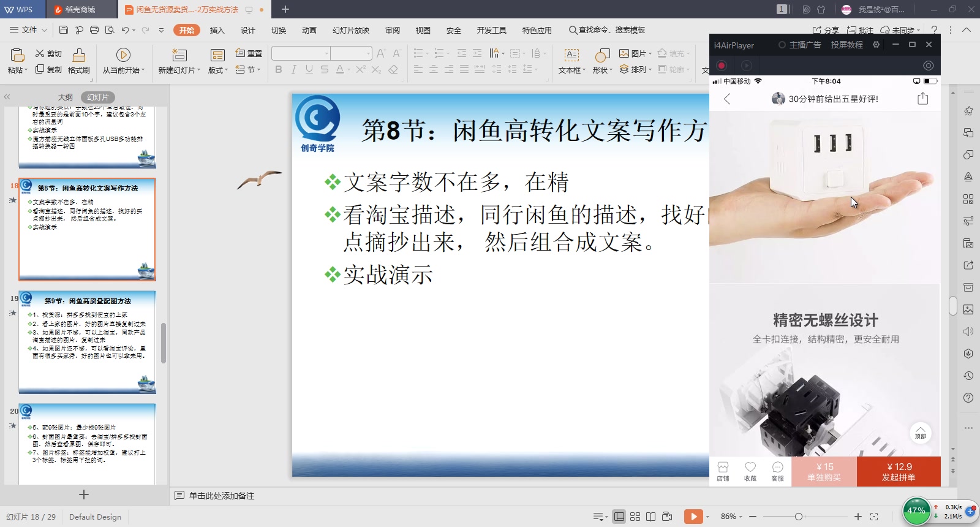Open the Slide Show (幻灯片放映) tab

click(351, 30)
